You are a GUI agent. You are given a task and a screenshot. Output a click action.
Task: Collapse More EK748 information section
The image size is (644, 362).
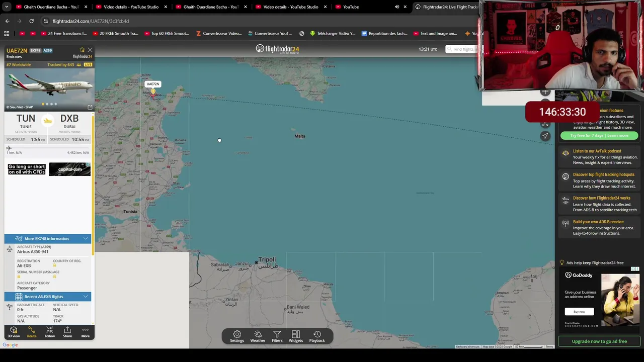tap(48, 238)
